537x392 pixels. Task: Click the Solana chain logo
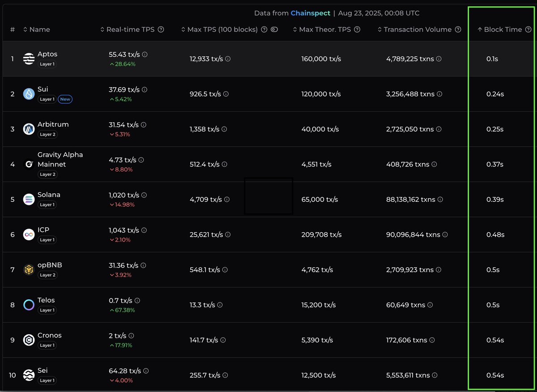(x=29, y=199)
